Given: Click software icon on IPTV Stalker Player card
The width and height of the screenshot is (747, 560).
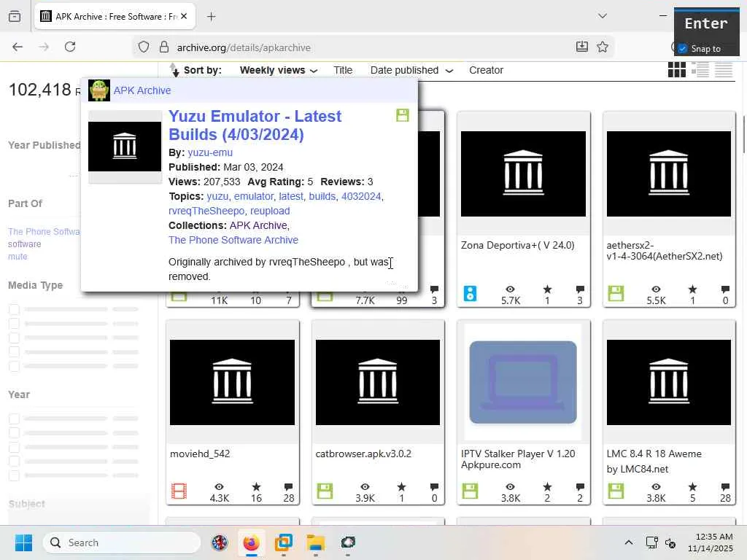Looking at the screenshot, I should pyautogui.click(x=471, y=491).
